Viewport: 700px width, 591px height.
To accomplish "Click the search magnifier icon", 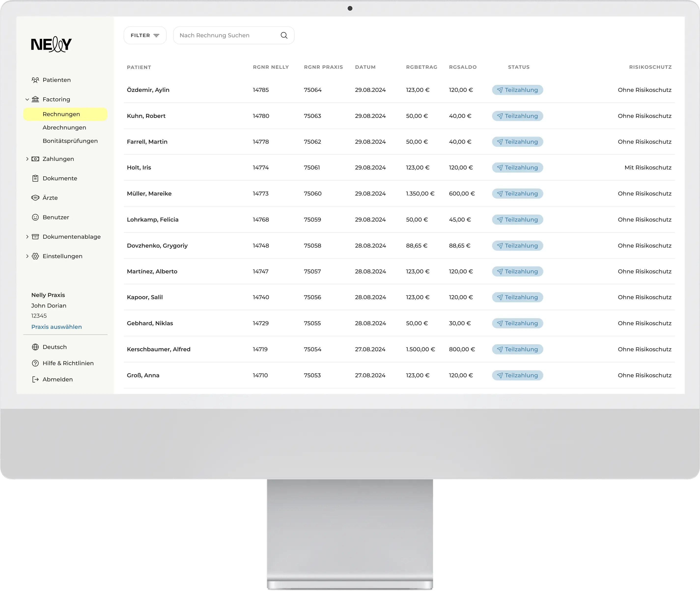I will (x=284, y=36).
